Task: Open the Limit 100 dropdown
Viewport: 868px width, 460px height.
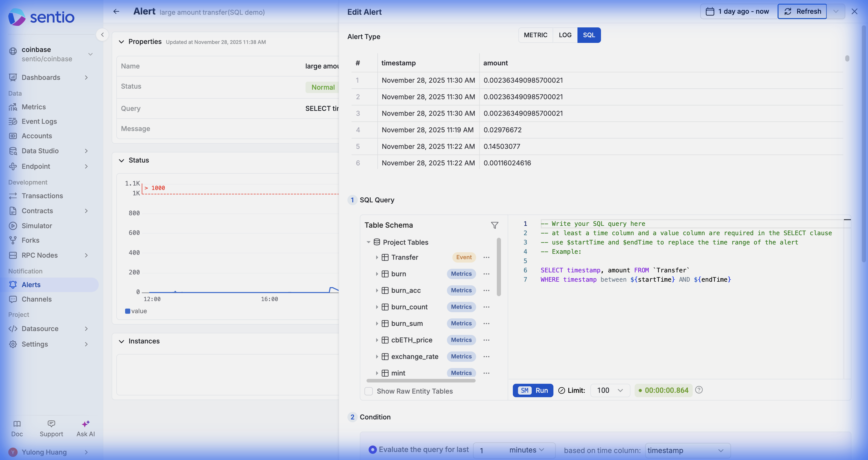Action: tap(610, 390)
